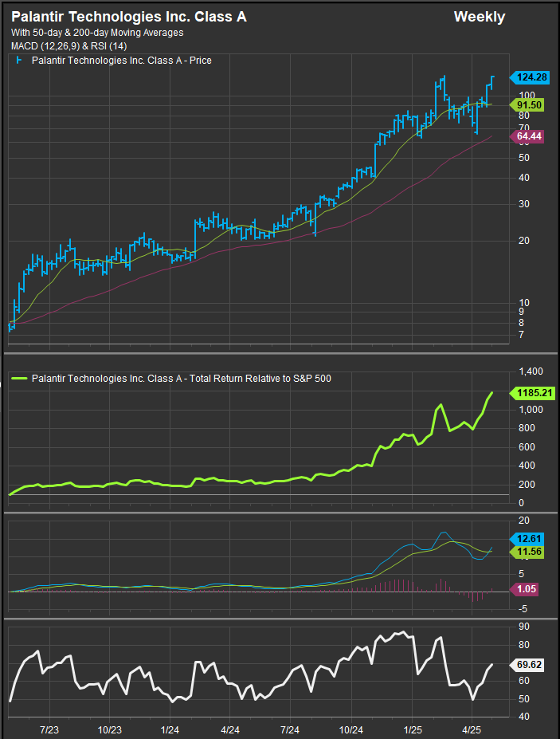Click the 800 relative return axis label
560x739 pixels.
point(527,428)
